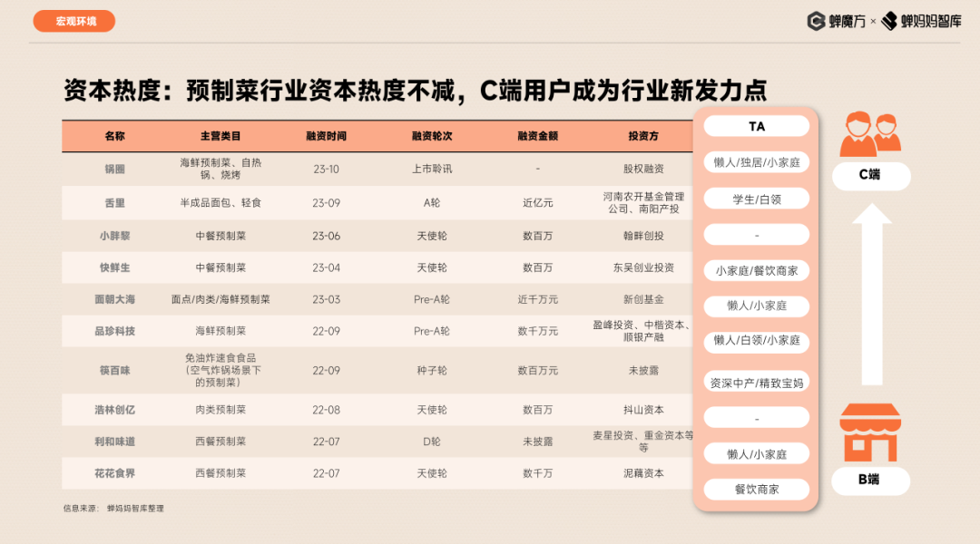Screen dimensions: 980x544
Task: Click the 筷百味 company name cell
Action: click(x=114, y=370)
